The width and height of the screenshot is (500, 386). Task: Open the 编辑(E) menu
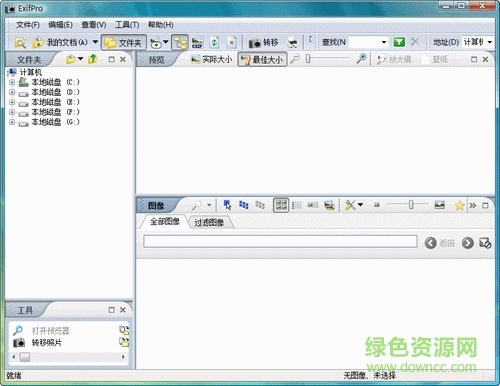click(60, 25)
